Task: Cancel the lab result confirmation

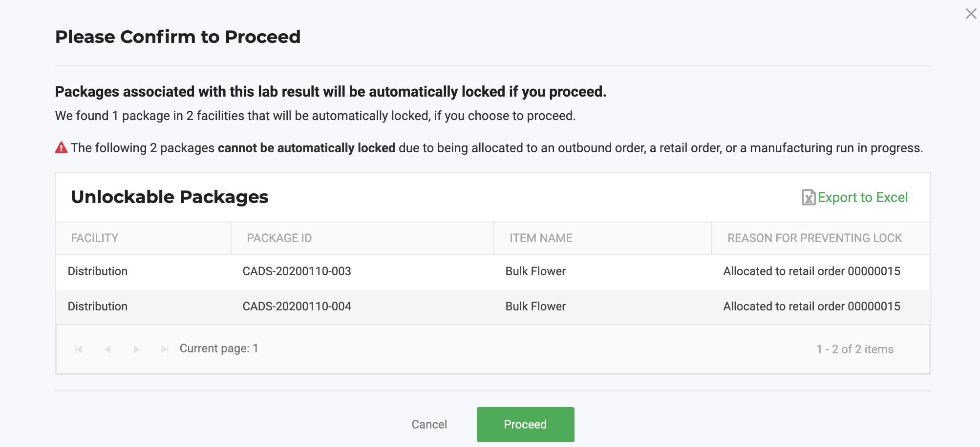Action: (x=429, y=425)
